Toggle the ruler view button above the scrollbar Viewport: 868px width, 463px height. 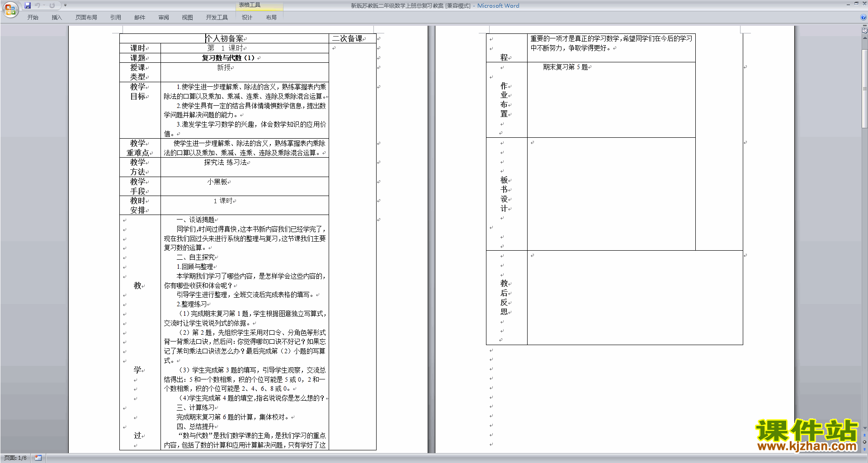click(x=864, y=31)
